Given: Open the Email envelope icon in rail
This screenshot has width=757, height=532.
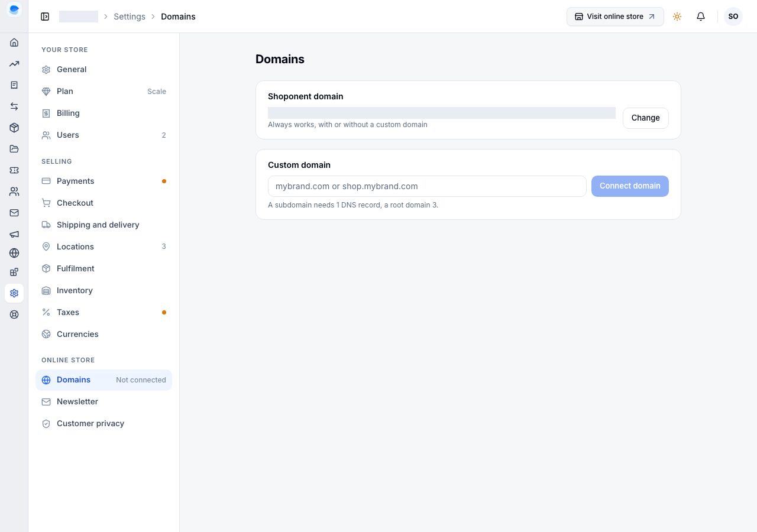Looking at the screenshot, I should (14, 213).
